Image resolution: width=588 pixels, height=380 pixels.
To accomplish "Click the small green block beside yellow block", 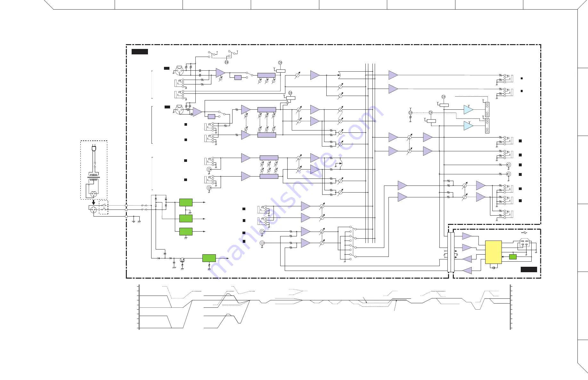I will [x=513, y=257].
